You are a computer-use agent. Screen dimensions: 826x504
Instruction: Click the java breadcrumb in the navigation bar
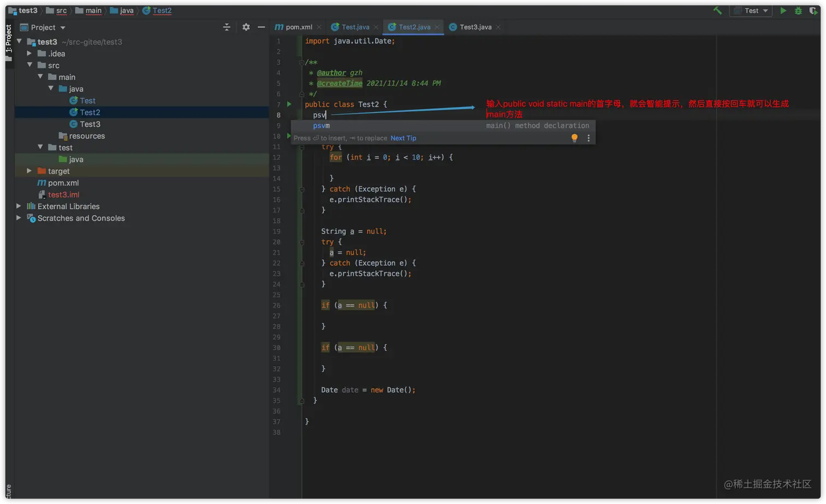pyautogui.click(x=122, y=10)
